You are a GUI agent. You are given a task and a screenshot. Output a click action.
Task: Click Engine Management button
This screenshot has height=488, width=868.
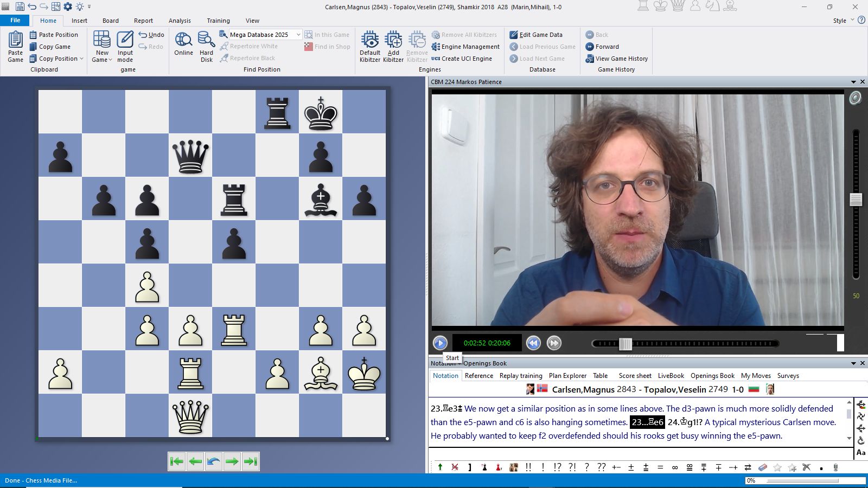[465, 47]
